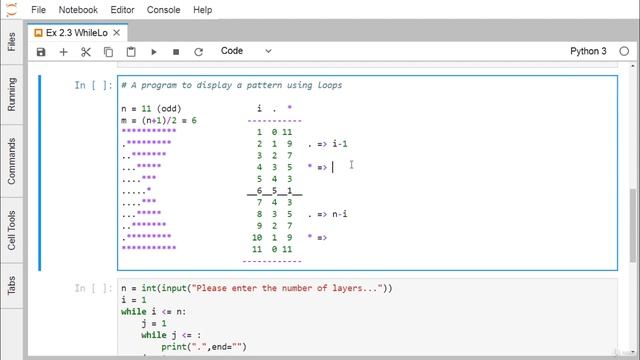640x360 pixels.
Task: Show the Running sidebar panel
Action: tap(11, 94)
